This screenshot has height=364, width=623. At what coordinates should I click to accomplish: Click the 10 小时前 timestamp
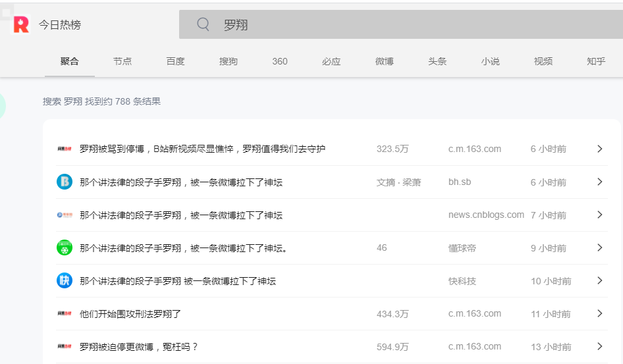[551, 281]
